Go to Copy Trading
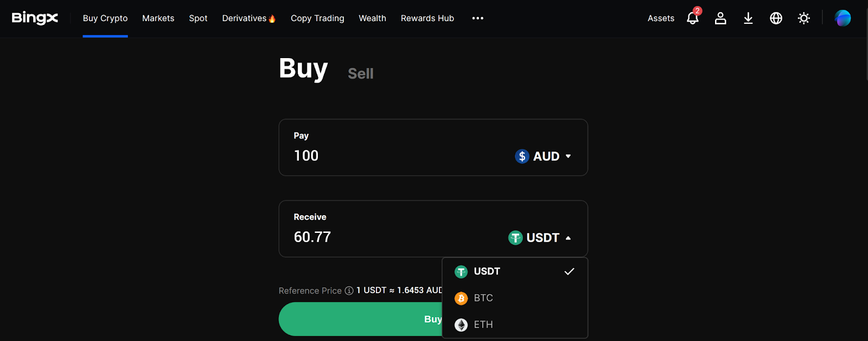 (317, 18)
